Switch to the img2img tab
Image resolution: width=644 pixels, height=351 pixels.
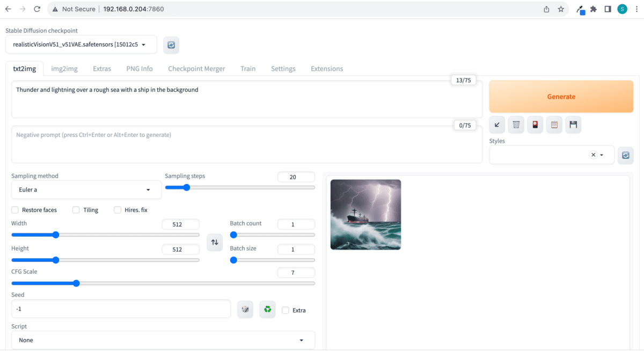point(64,69)
